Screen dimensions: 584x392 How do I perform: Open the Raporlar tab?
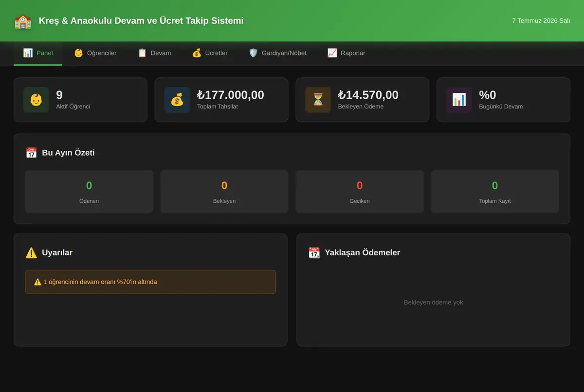pyautogui.click(x=346, y=53)
